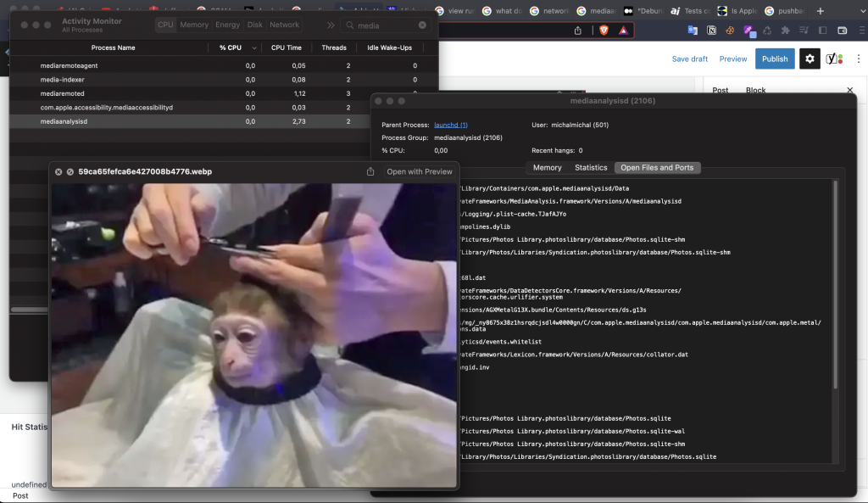
Task: Click the Activity Monitor search field containing media
Action: [386, 25]
